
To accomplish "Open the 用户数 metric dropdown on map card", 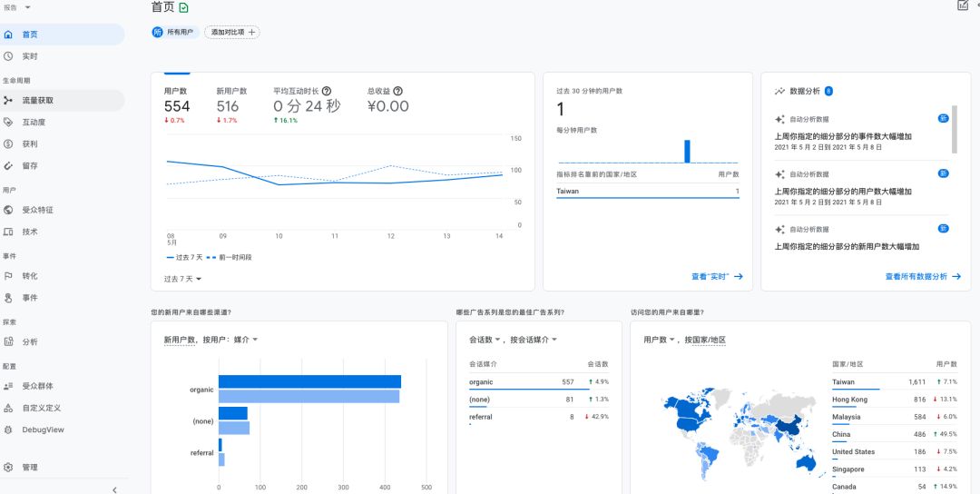I will click(660, 340).
